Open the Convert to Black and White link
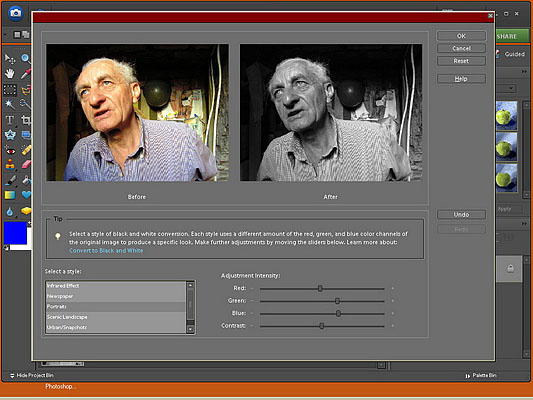 [x=106, y=250]
